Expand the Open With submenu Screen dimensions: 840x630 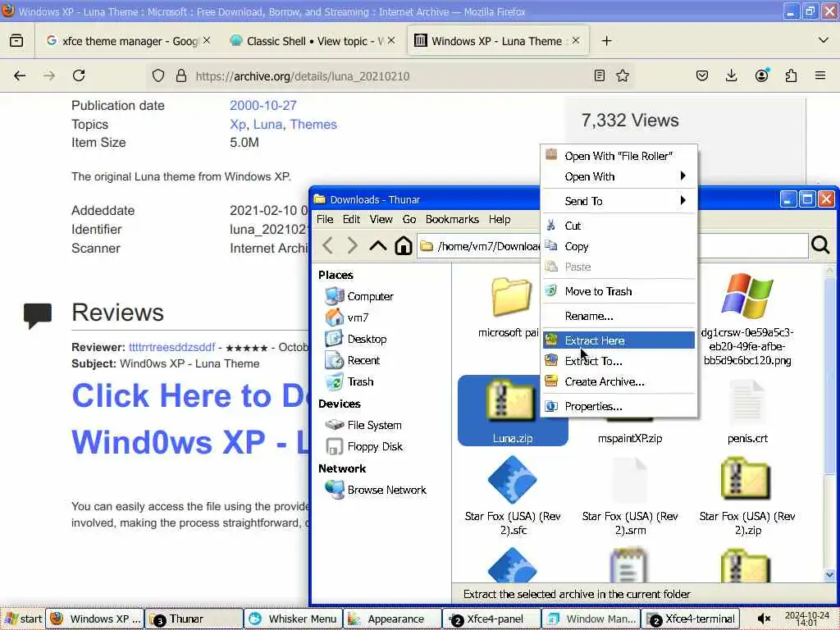pos(619,177)
